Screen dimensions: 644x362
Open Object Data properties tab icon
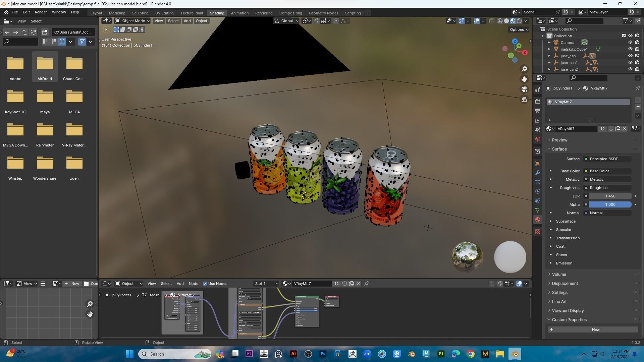(538, 210)
